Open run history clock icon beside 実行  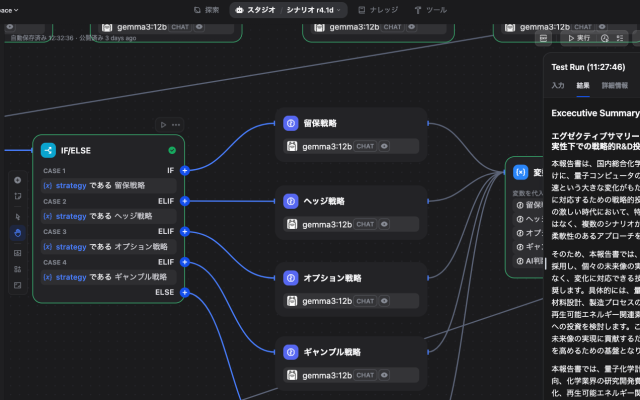point(606,37)
